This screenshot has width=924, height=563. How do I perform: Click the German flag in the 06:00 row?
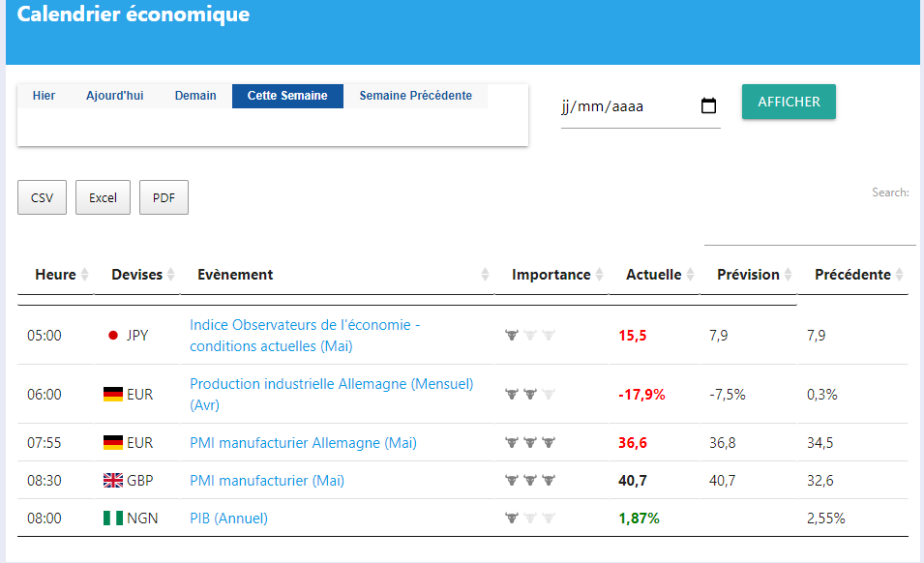113,394
